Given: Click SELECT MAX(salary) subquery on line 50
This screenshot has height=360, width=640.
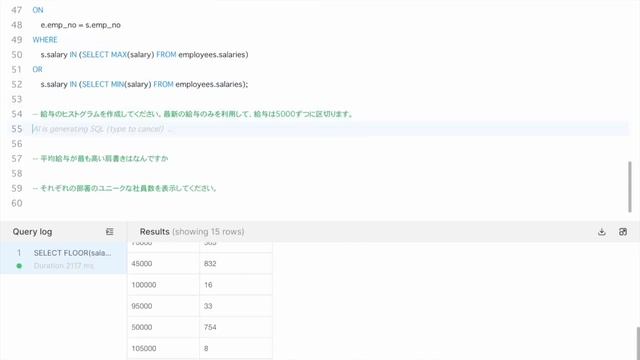Looking at the screenshot, I should tap(163, 55).
